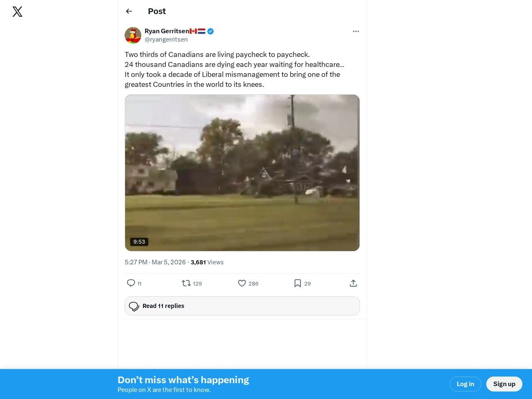532x399 pixels.
Task: Click the 3,681 Views count
Action: [x=207, y=262]
